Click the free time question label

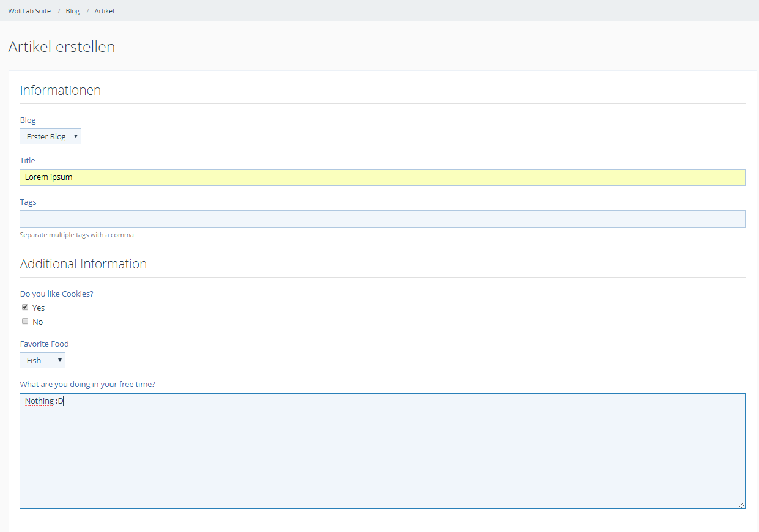pyautogui.click(x=87, y=384)
